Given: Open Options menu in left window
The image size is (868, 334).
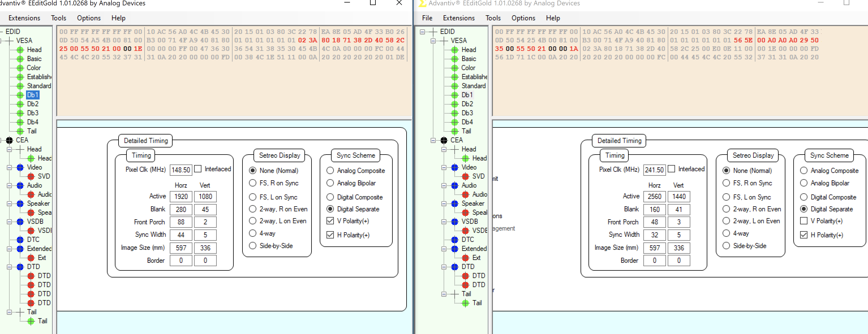Looking at the screenshot, I should click(x=89, y=18).
